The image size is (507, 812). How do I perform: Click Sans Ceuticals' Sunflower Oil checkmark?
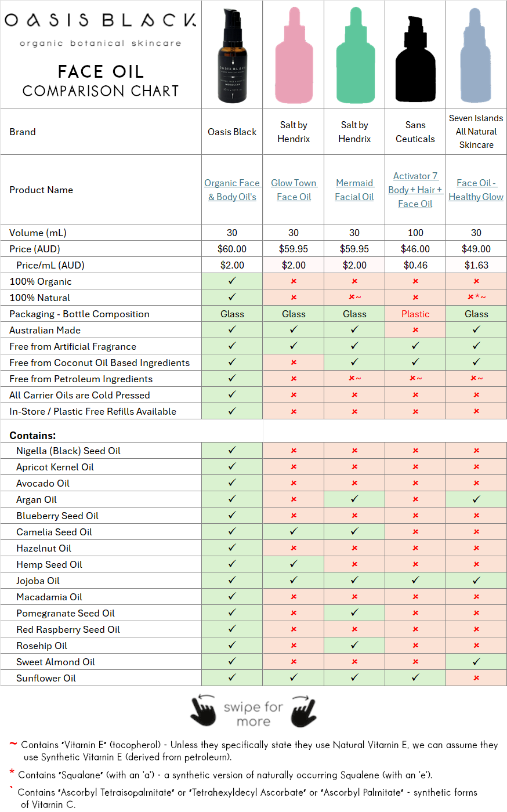coord(415,677)
